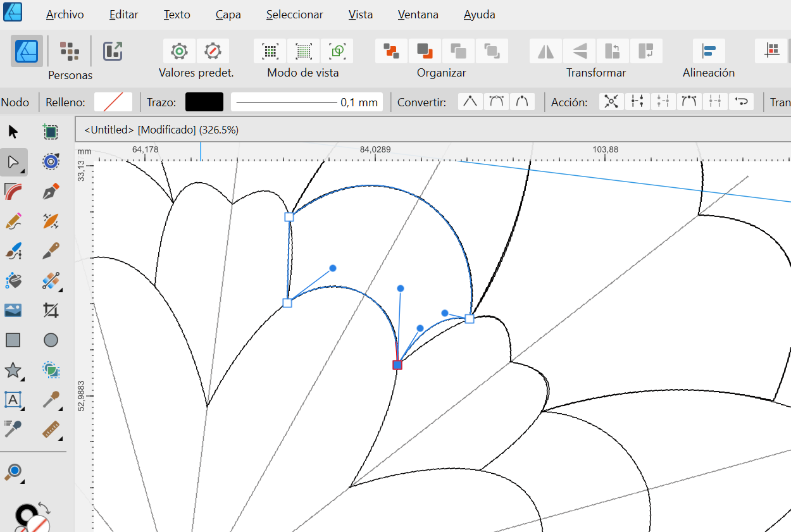
Task: Open the Ventana menu
Action: coord(418,15)
